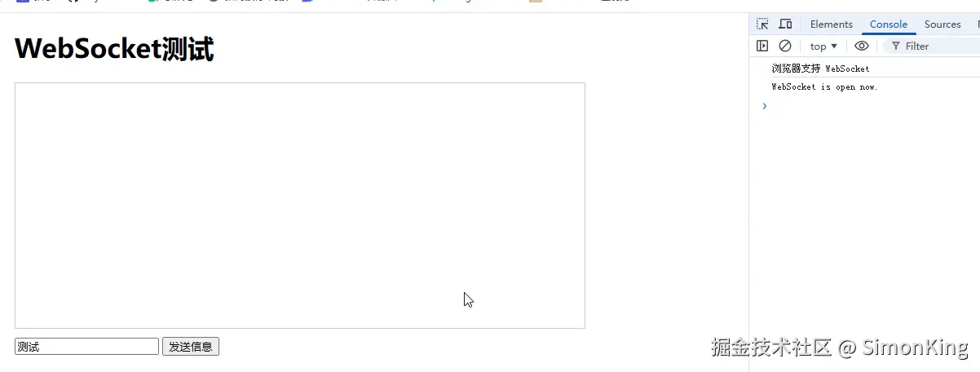Click the divider between page and DevTools
This screenshot has width=980, height=372.
click(x=748, y=193)
